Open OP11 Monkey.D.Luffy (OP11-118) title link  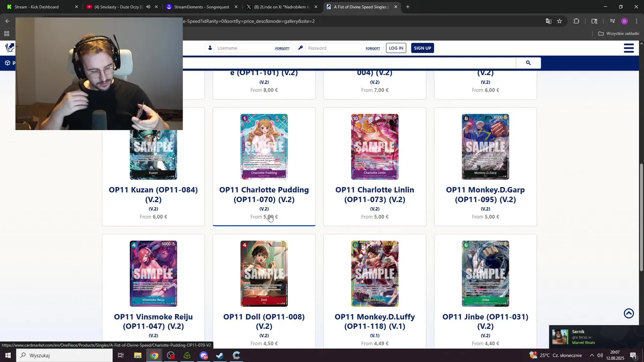click(375, 321)
